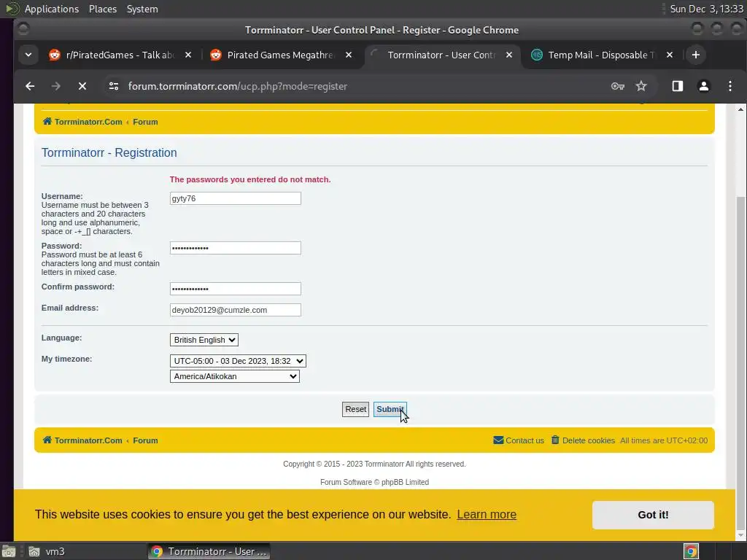The width and height of the screenshot is (747, 560).
Task: Open the Chrome profile avatar
Action: pos(704,86)
